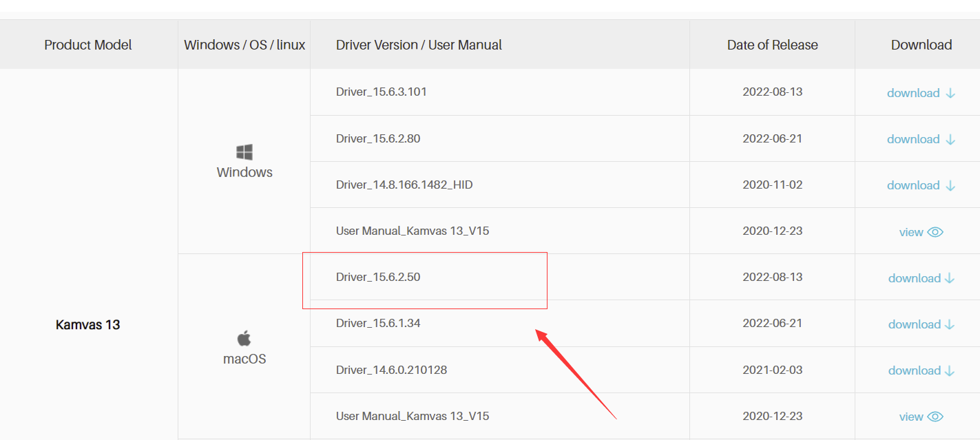
Task: Click the Date of Release column header
Action: coord(773,45)
